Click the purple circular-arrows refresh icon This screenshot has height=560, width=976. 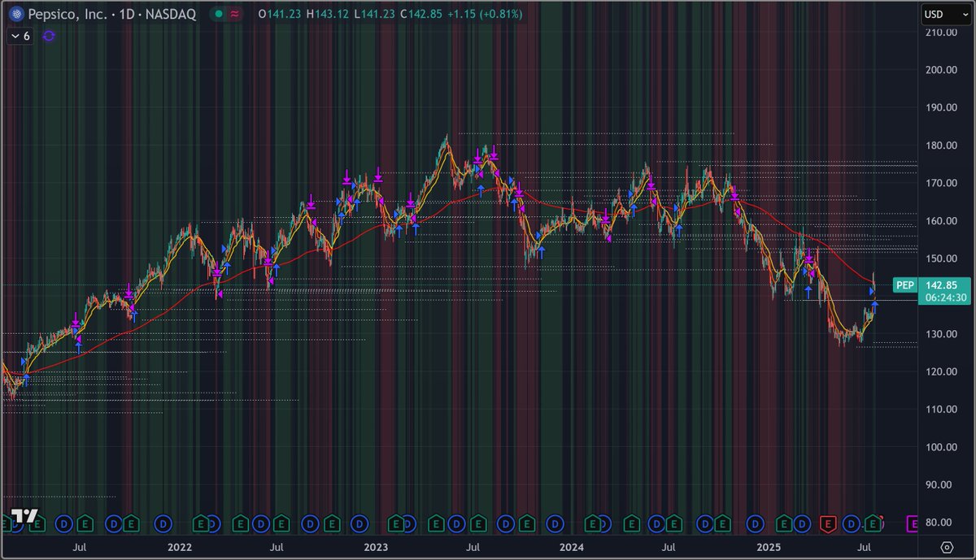tap(48, 36)
